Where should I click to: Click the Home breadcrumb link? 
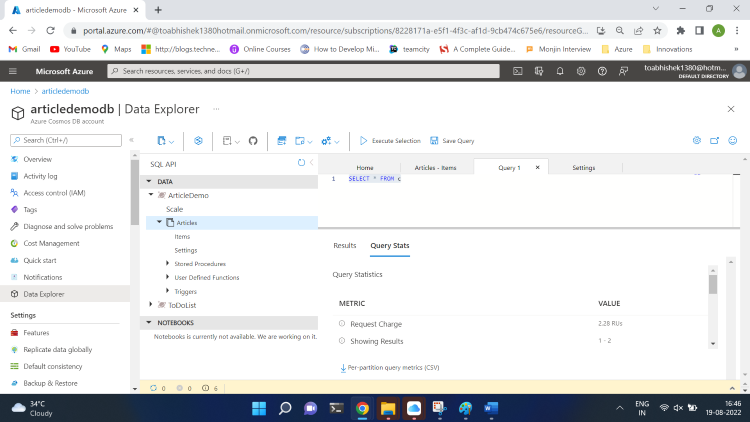pyautogui.click(x=20, y=91)
